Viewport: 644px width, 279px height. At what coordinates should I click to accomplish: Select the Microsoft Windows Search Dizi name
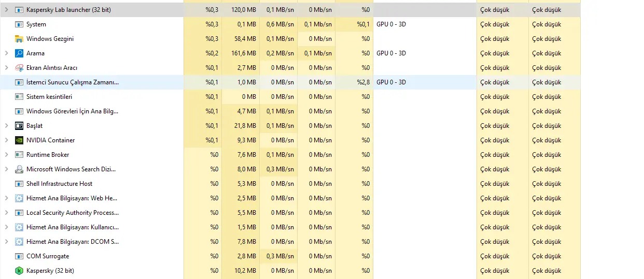tap(71, 169)
